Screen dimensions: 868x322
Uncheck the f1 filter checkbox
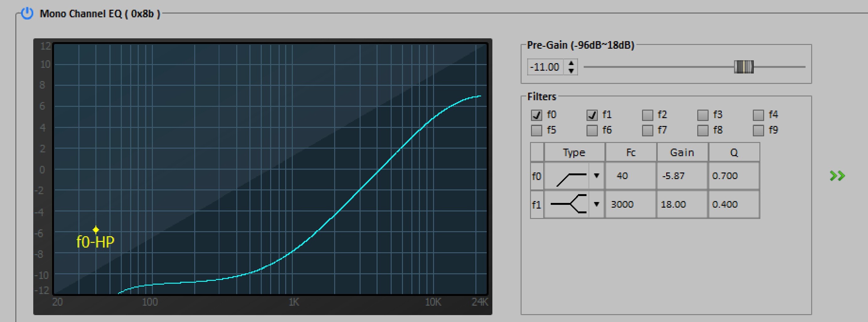[592, 115]
